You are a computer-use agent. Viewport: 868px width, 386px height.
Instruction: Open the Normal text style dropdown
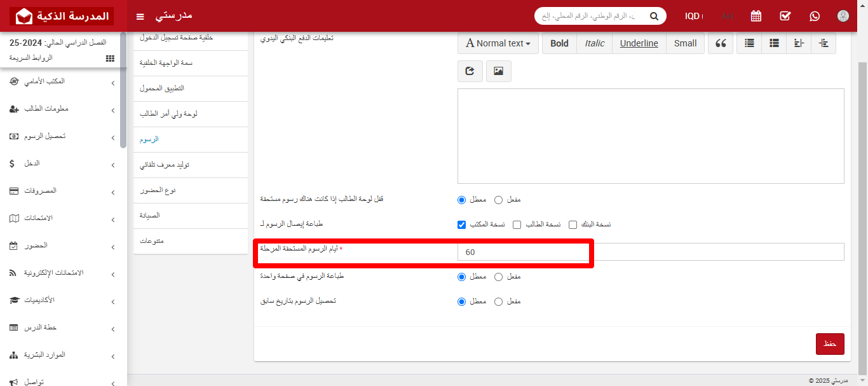click(x=498, y=43)
